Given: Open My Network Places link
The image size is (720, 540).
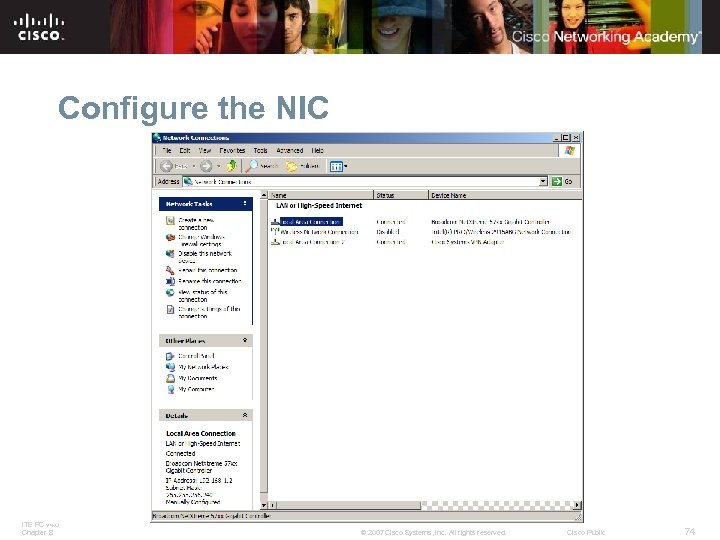Looking at the screenshot, I should [x=203, y=367].
